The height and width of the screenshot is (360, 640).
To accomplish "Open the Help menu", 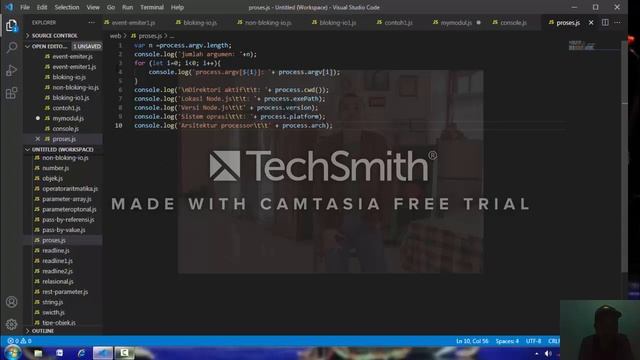I will tap(177, 7).
